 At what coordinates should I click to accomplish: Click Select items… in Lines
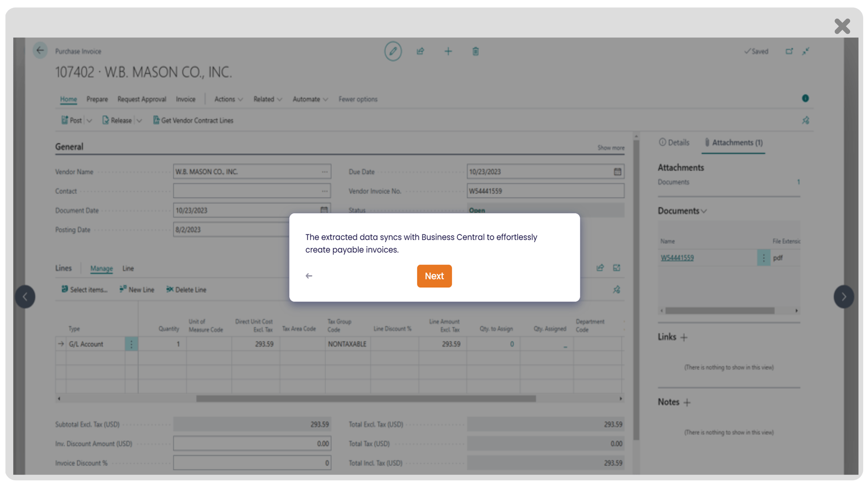pos(84,290)
